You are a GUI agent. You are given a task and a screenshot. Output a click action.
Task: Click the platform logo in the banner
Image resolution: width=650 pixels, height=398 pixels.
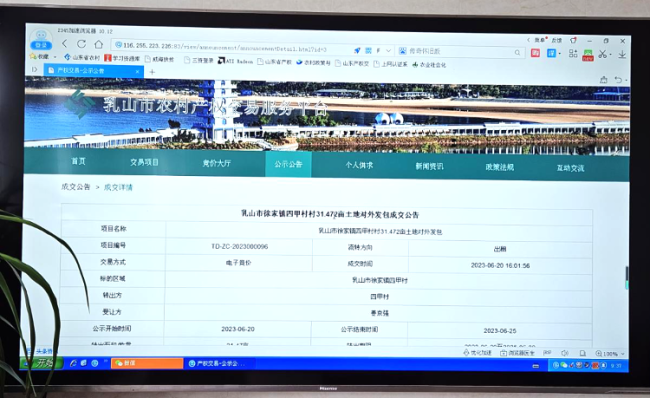click(79, 104)
